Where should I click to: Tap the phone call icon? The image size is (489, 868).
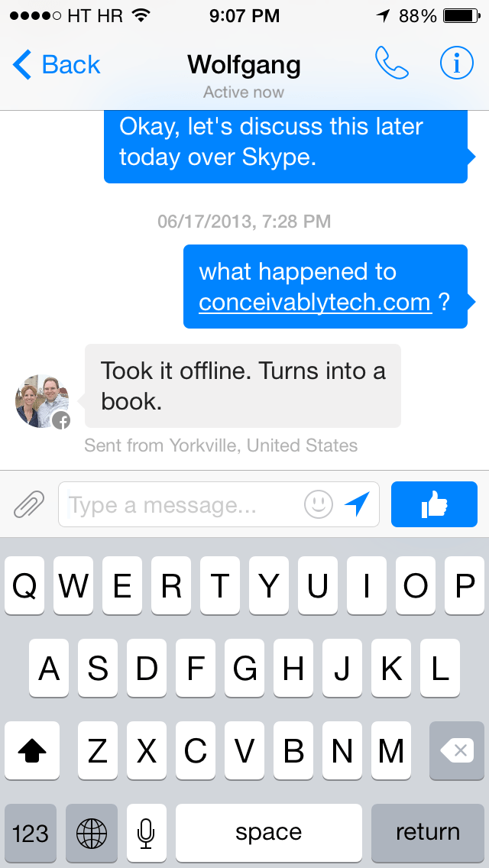tap(391, 63)
